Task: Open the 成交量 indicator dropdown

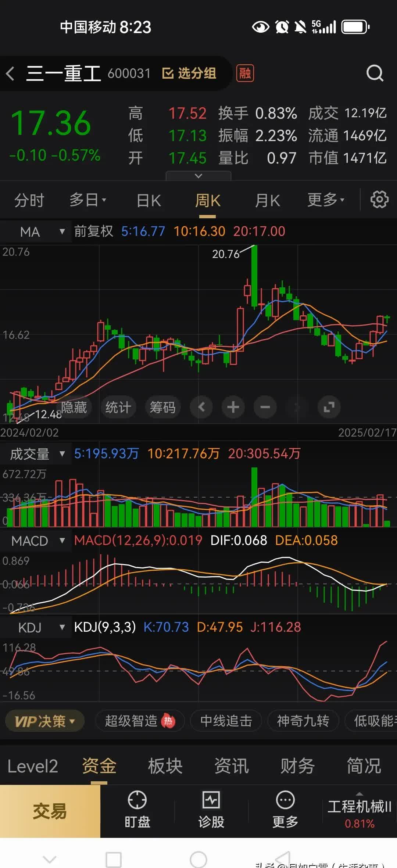Action: coord(36,454)
